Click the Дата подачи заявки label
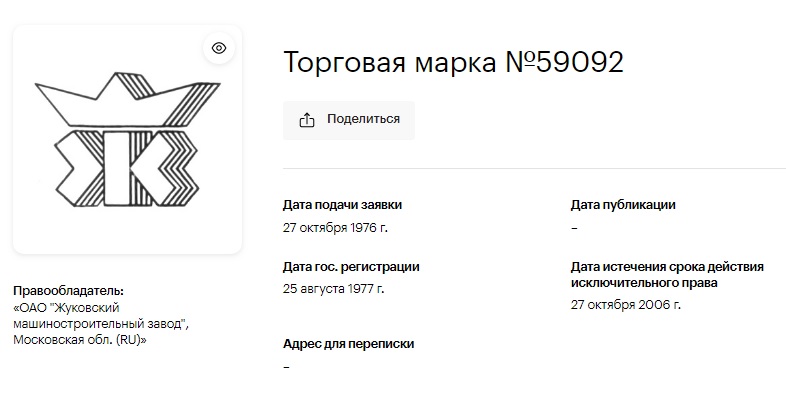Viewport: 786px width, 396px height. pyautogui.click(x=342, y=205)
